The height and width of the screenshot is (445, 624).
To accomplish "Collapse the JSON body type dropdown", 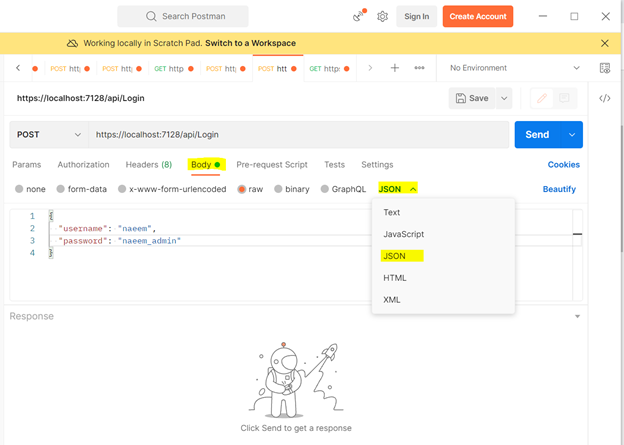I will [x=398, y=189].
